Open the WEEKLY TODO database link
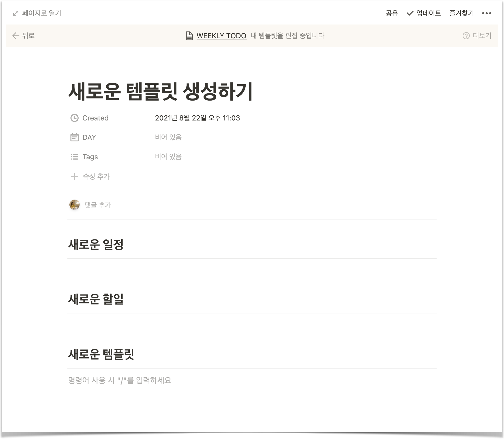Viewport: 504px width, 439px height. (x=221, y=36)
